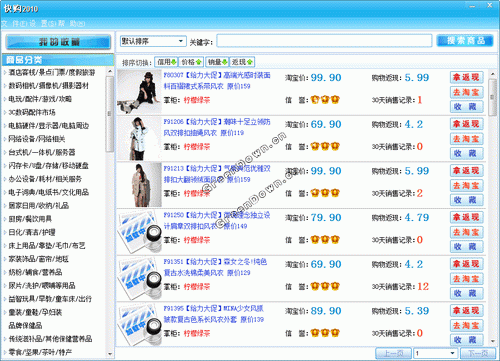
Task: Open the 文件(F) menu
Action: tap(14, 24)
